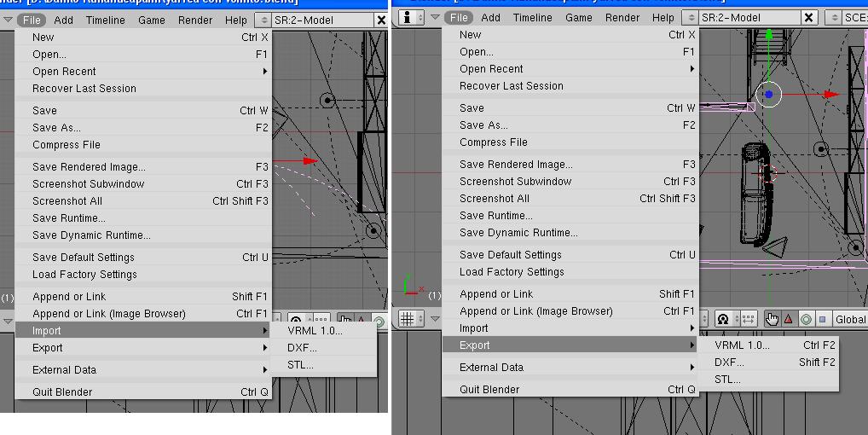Select Compress File in the right menu
The height and width of the screenshot is (435, 868).
click(570, 142)
